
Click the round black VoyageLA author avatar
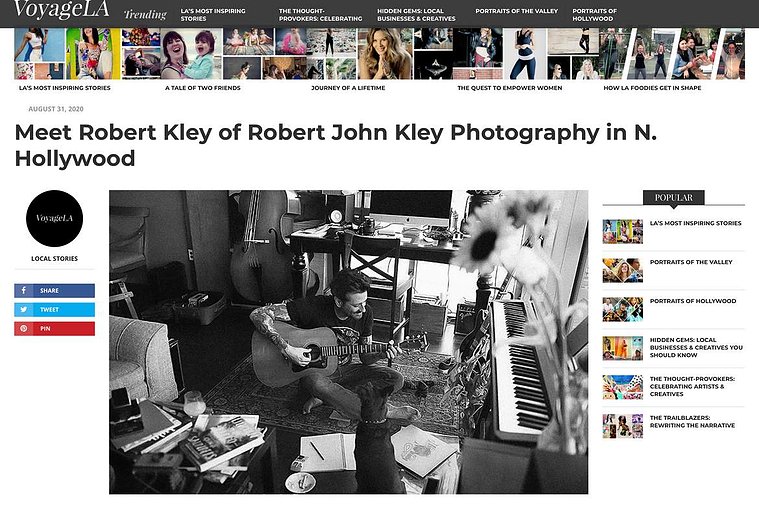point(54,218)
